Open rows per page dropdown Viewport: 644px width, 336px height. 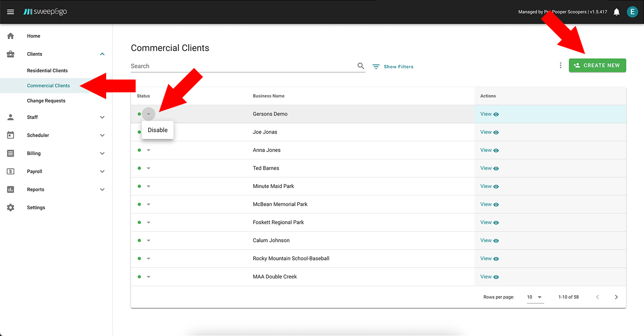(x=535, y=297)
